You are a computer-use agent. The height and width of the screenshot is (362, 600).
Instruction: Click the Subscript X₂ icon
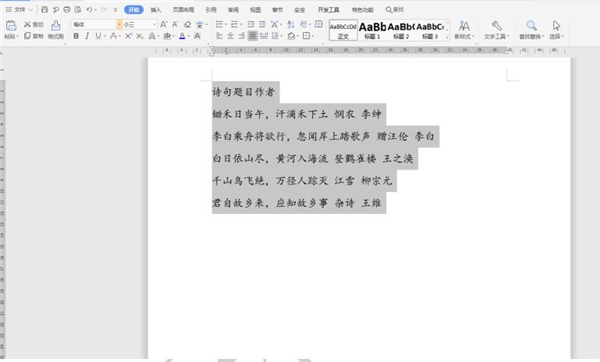pyautogui.click(x=140, y=36)
